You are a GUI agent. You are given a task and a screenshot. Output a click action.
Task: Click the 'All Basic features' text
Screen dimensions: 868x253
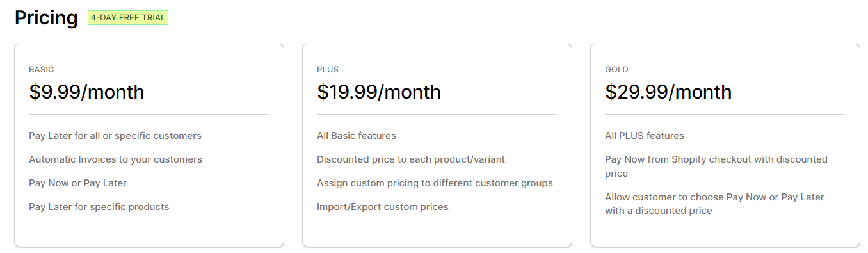[x=357, y=136]
